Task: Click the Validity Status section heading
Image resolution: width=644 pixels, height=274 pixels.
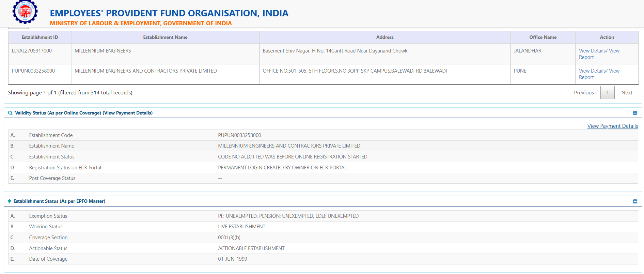Action: 84,113
